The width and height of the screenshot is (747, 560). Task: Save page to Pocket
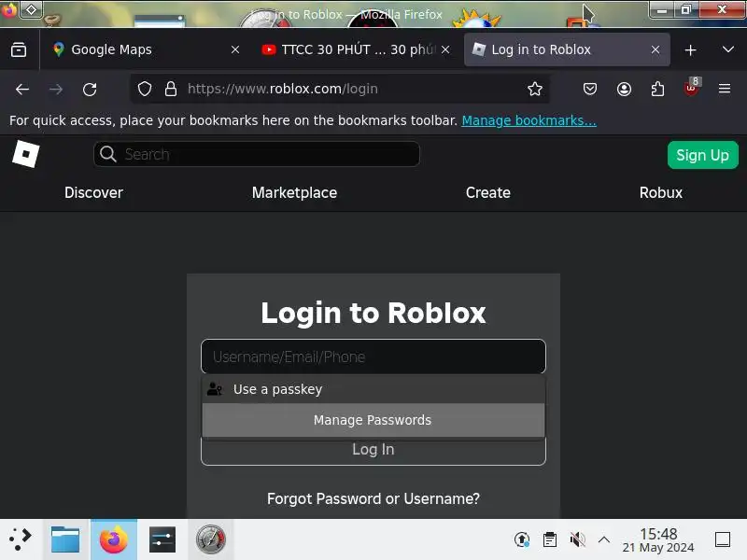pos(590,89)
